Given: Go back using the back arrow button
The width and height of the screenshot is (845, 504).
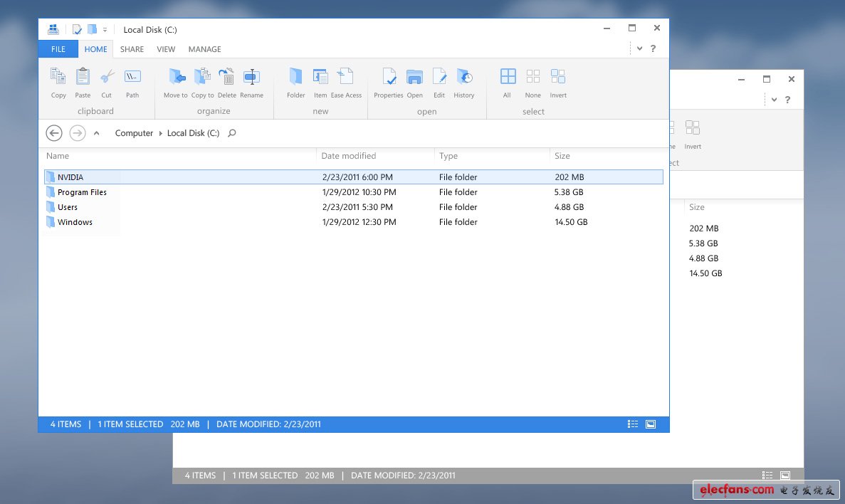Looking at the screenshot, I should [x=53, y=133].
